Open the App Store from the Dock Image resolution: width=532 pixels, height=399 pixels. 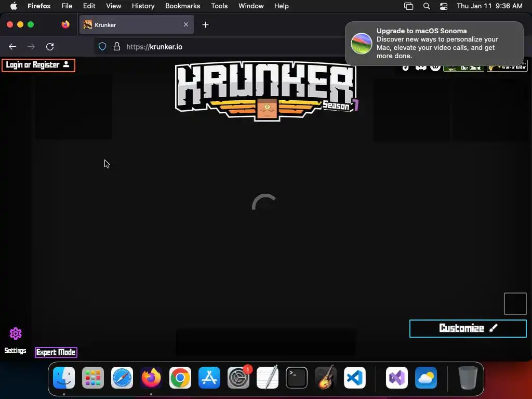[x=209, y=378]
